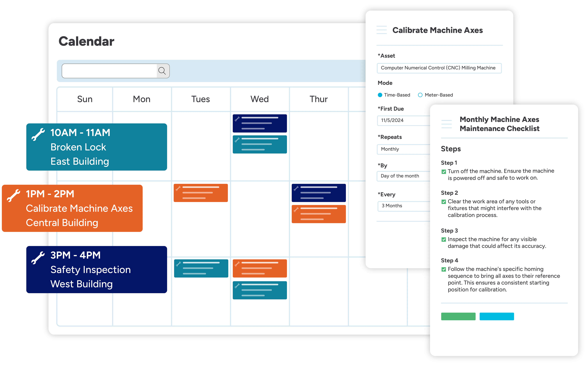Click the Calendar heading text
This screenshot has width=588, height=367.
(x=86, y=41)
